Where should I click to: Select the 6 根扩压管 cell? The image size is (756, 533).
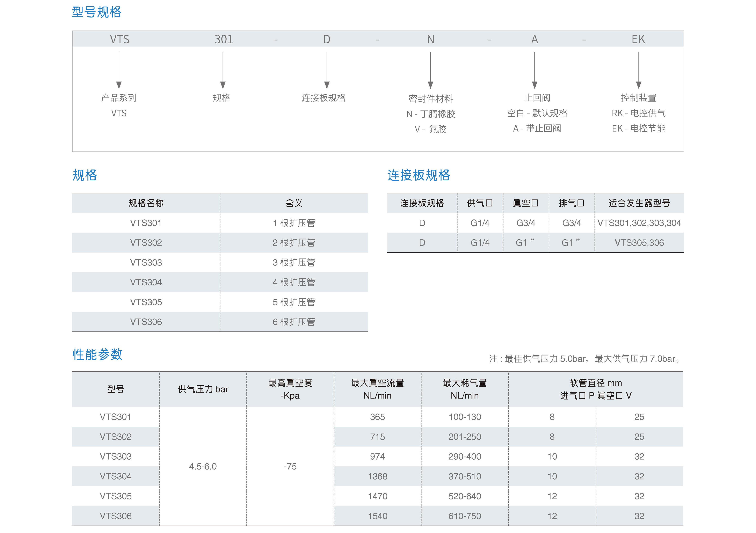coord(294,322)
